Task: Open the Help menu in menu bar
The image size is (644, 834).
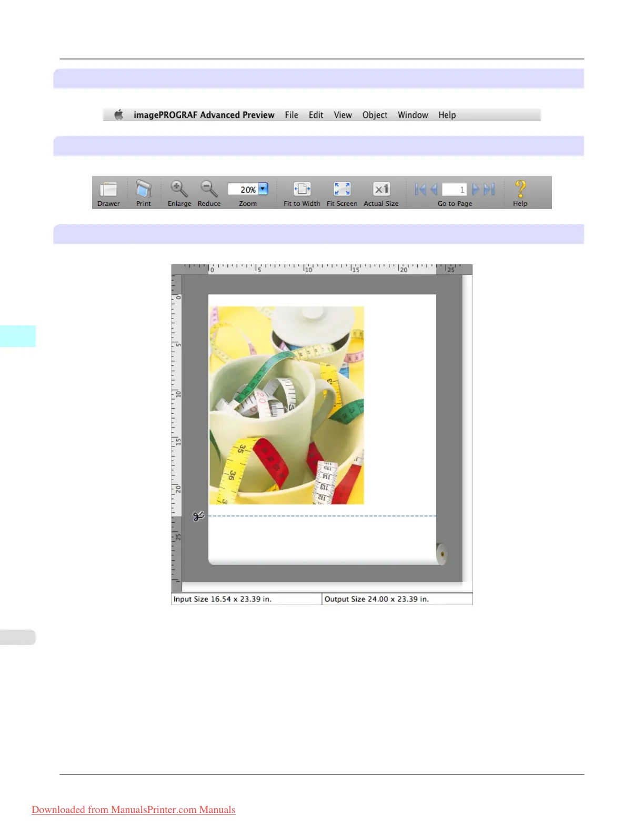Action: [447, 115]
